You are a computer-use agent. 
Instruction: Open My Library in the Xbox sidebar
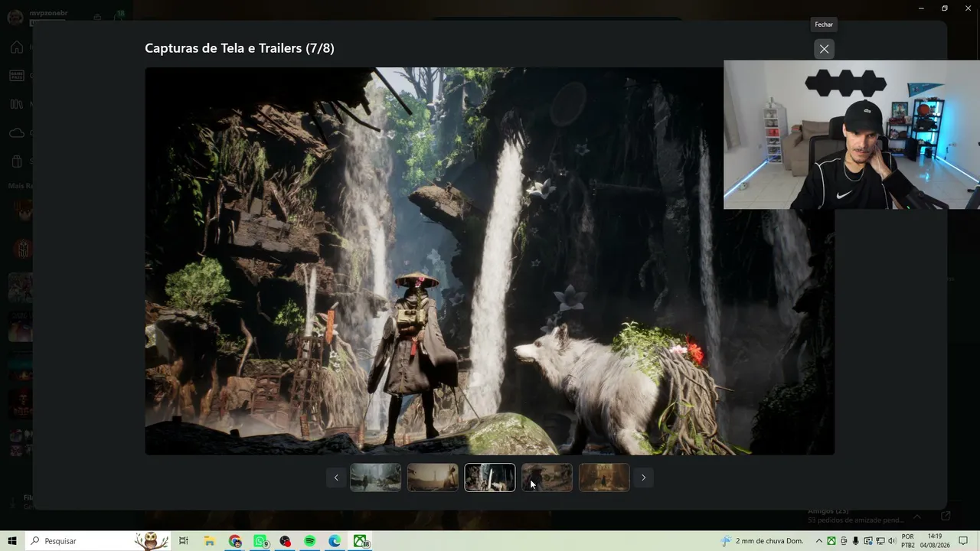(17, 104)
